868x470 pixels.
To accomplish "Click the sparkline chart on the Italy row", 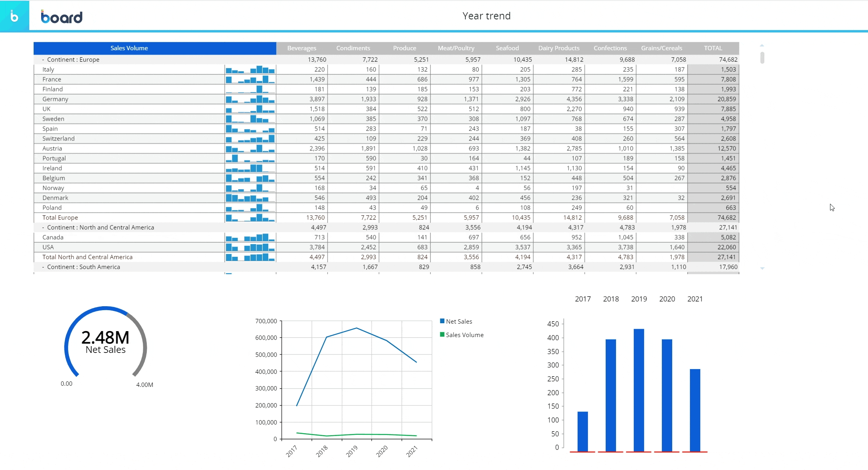I will coord(250,69).
